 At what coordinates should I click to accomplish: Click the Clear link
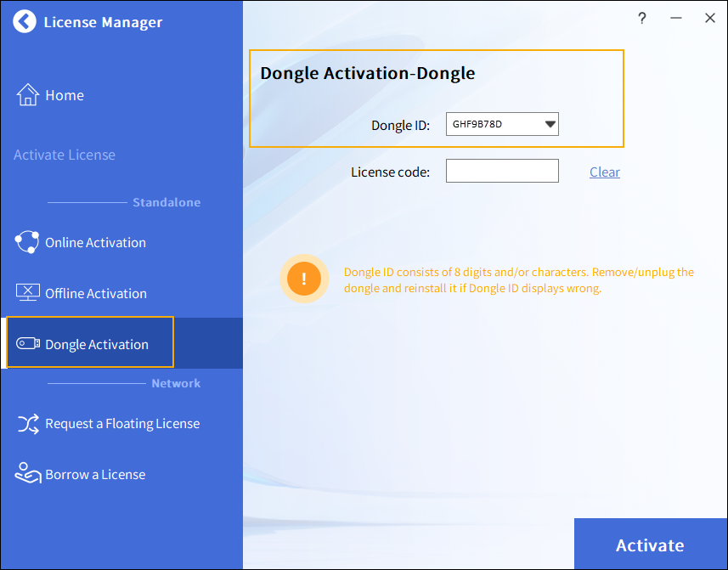605,172
